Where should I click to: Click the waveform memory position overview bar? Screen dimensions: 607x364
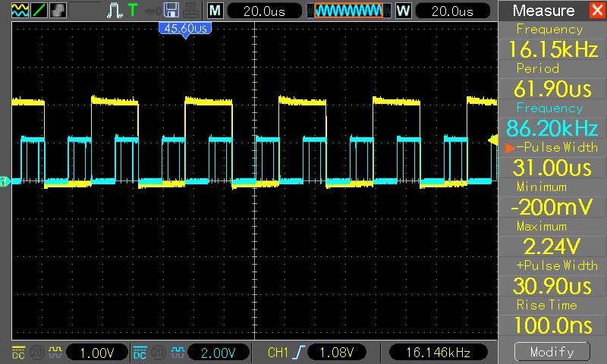click(x=349, y=11)
